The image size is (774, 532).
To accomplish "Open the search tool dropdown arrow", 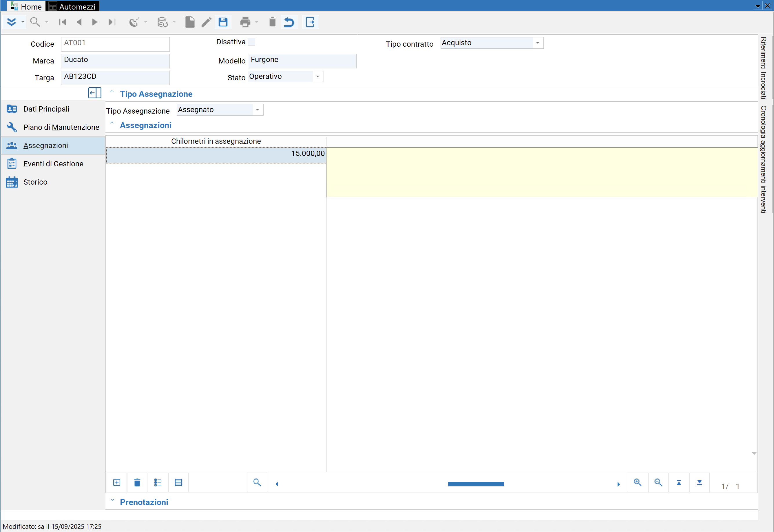I will pos(47,22).
